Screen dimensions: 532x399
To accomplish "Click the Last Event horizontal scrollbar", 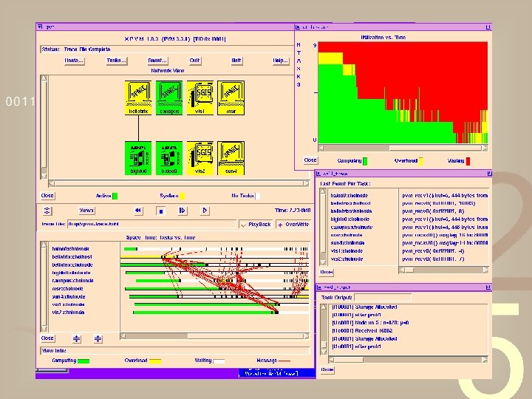I will (444, 270).
